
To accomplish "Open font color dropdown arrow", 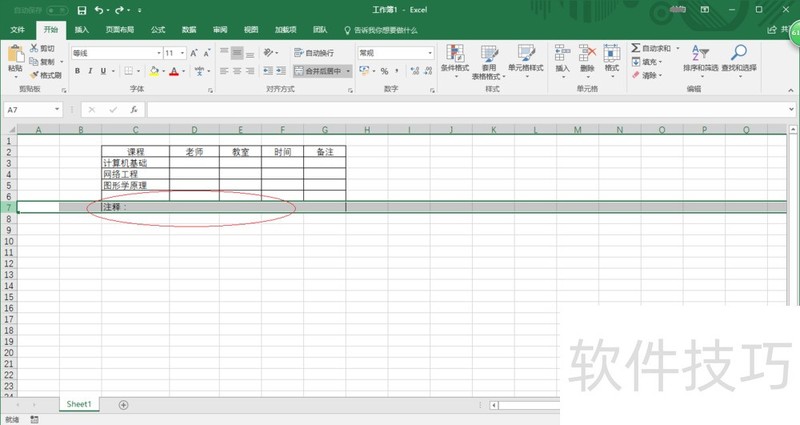I will (x=184, y=71).
